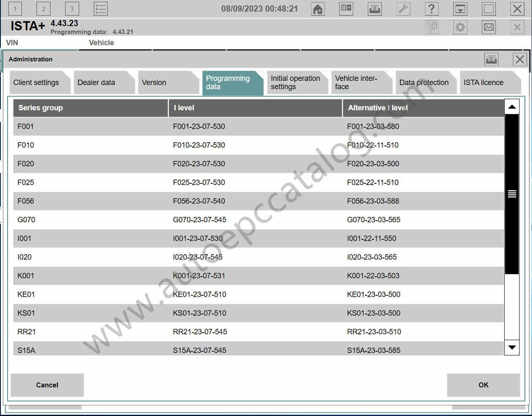This screenshot has width=532, height=416.
Task: Print the Administration dialog
Action: coord(491,59)
